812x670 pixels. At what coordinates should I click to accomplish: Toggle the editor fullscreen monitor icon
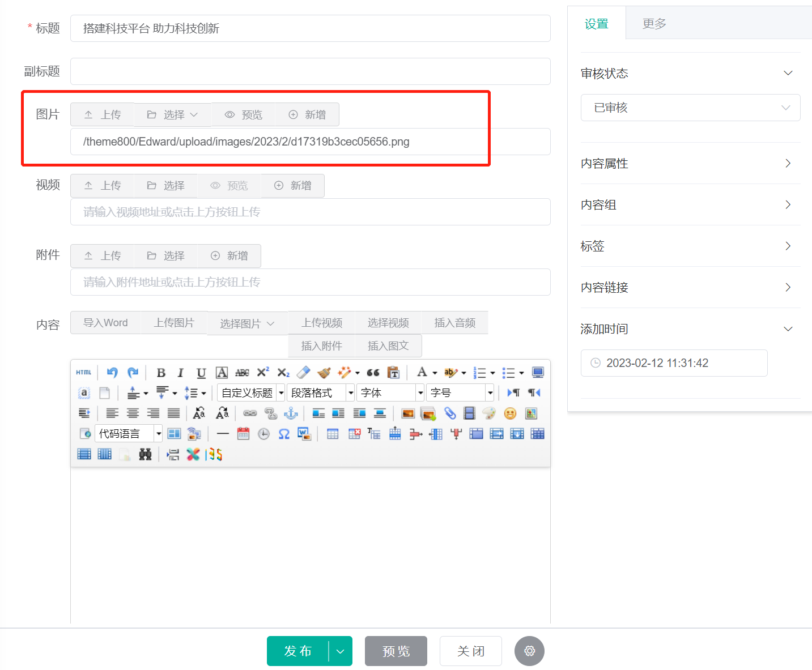(538, 373)
